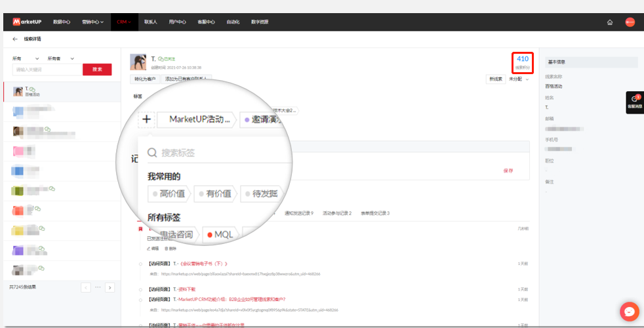Open the 未分配 assignment dropdown
This screenshot has width=644, height=328.
point(519,79)
